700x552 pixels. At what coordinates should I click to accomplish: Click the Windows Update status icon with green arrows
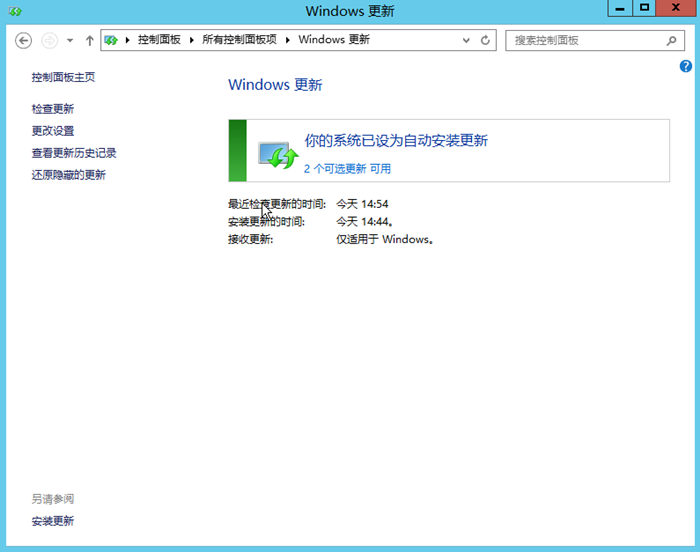278,154
